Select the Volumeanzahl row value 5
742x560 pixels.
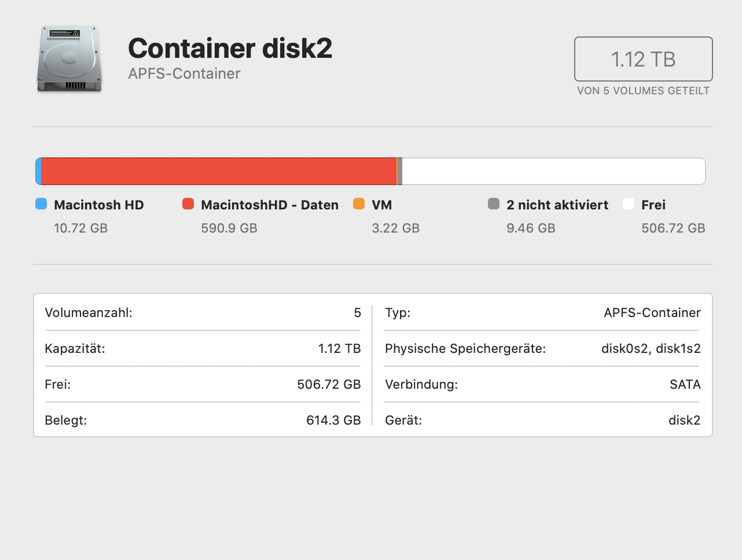click(x=357, y=313)
